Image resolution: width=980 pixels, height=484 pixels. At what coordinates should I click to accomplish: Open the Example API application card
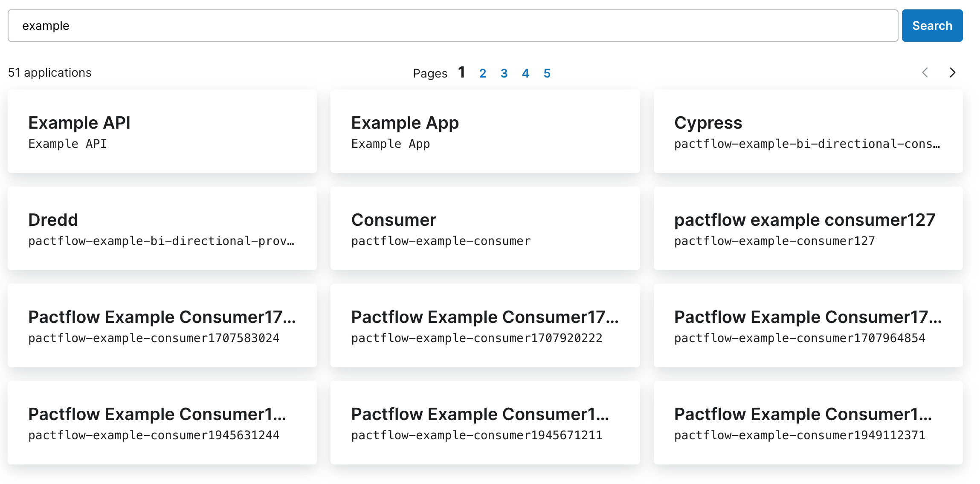tap(162, 131)
